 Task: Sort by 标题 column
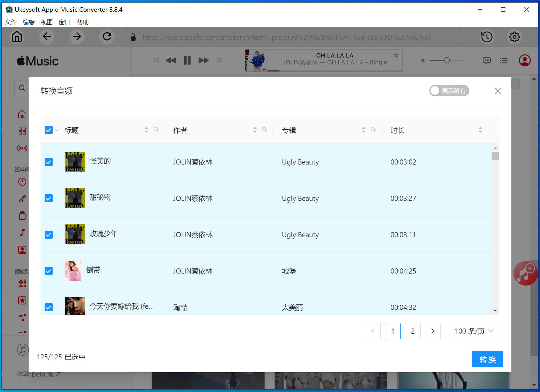pyautogui.click(x=146, y=130)
